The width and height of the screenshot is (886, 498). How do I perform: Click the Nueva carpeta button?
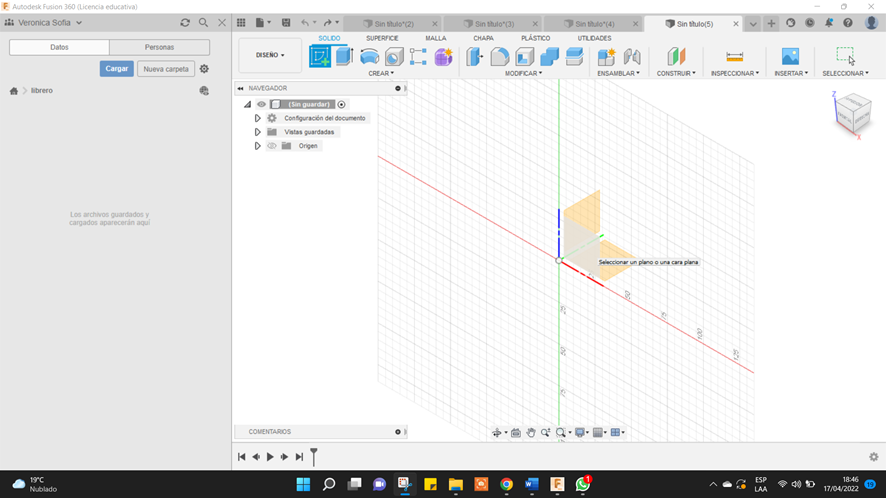click(x=166, y=69)
